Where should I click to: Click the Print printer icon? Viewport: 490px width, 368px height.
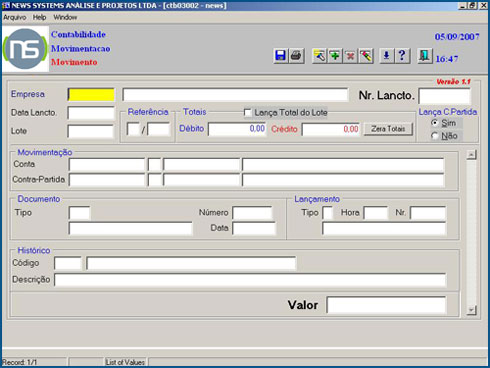click(x=296, y=55)
